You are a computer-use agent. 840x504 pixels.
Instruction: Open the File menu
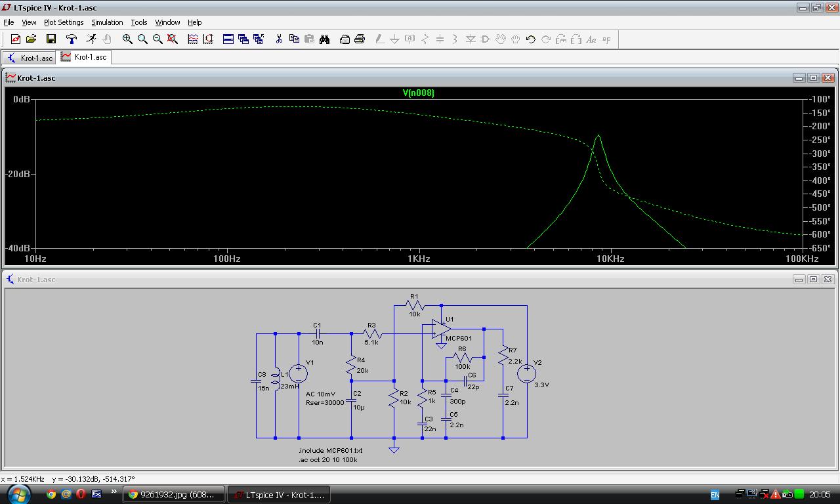(x=9, y=22)
